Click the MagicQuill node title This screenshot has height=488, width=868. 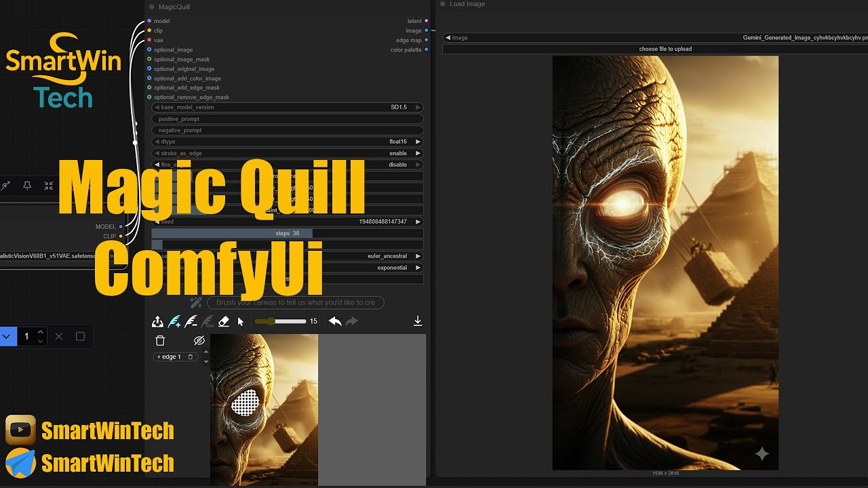tap(174, 7)
